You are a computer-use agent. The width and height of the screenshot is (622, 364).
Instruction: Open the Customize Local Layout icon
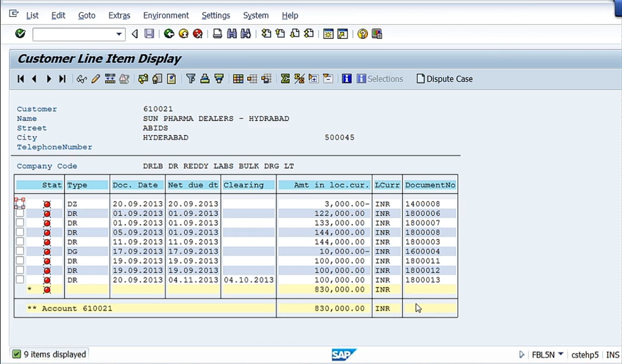pyautogui.click(x=377, y=34)
